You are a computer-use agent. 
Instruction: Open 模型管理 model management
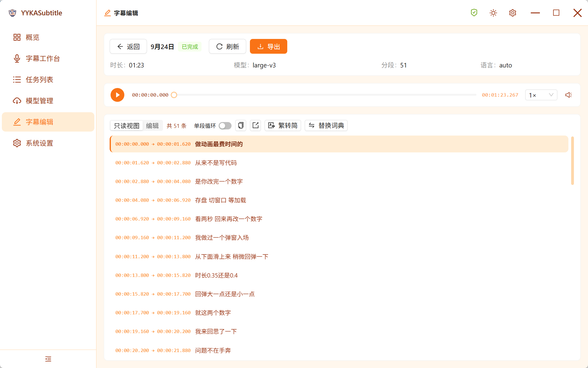[48, 101]
